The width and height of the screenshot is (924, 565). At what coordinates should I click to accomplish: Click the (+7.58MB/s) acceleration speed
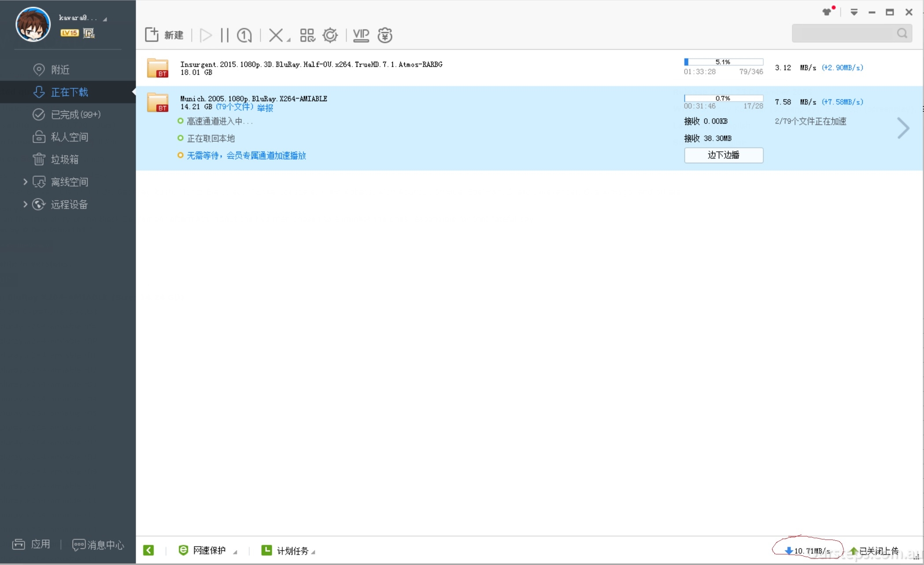(x=843, y=102)
